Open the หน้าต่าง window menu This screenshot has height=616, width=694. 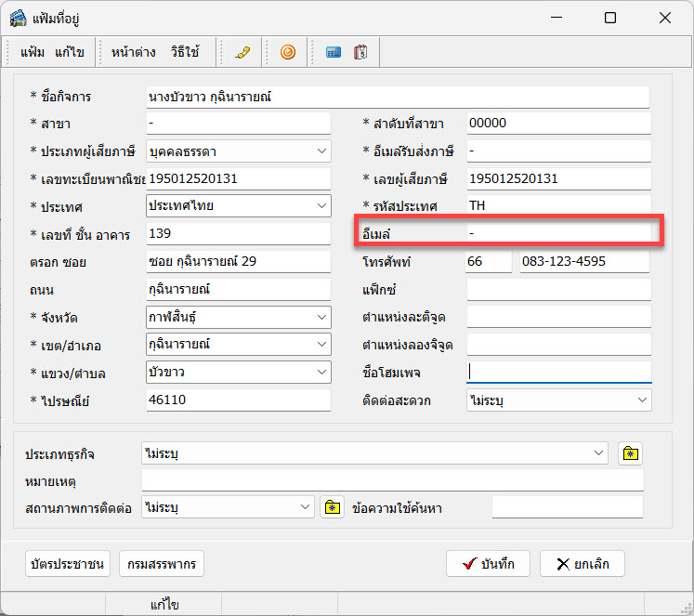point(133,52)
